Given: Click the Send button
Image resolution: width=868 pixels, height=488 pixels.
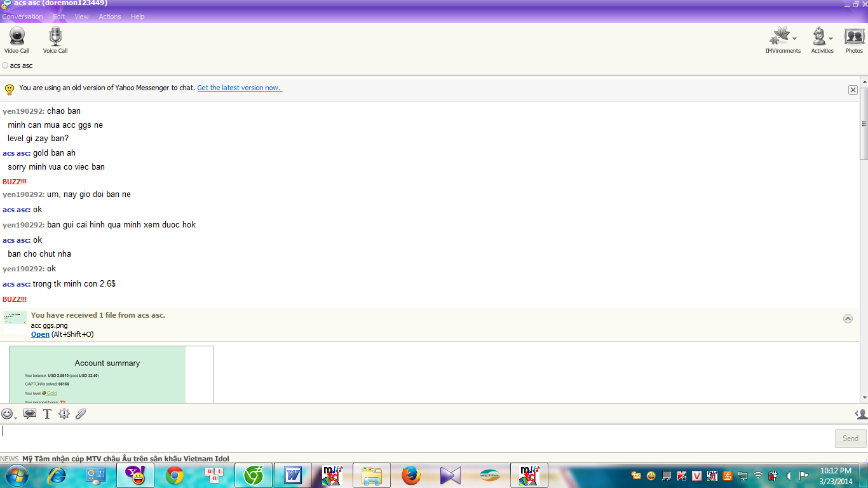Looking at the screenshot, I should [850, 438].
